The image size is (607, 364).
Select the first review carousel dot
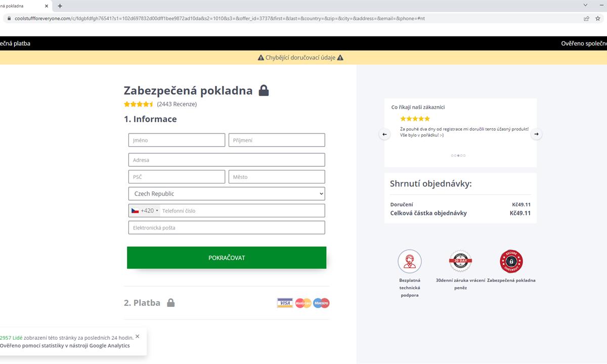tap(452, 156)
